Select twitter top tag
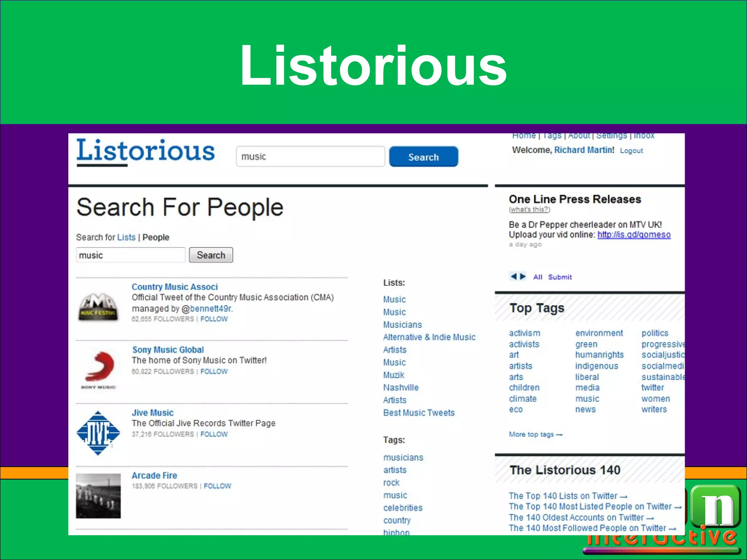Image resolution: width=747 pixels, height=560 pixels. click(653, 388)
